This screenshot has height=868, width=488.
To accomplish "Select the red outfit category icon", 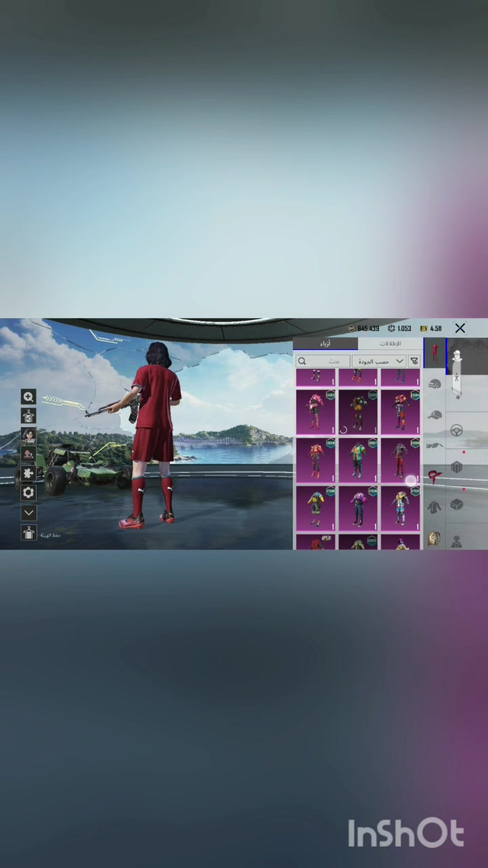I will [x=434, y=354].
